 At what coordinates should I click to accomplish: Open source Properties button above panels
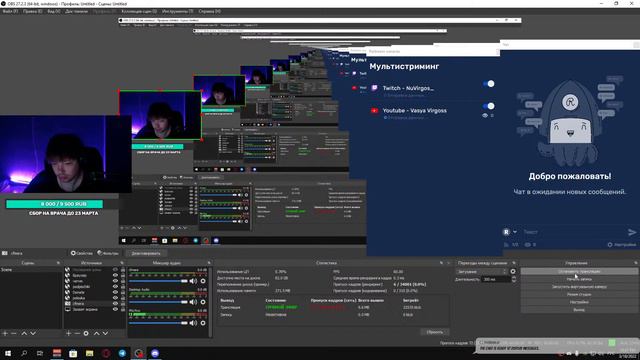82,253
